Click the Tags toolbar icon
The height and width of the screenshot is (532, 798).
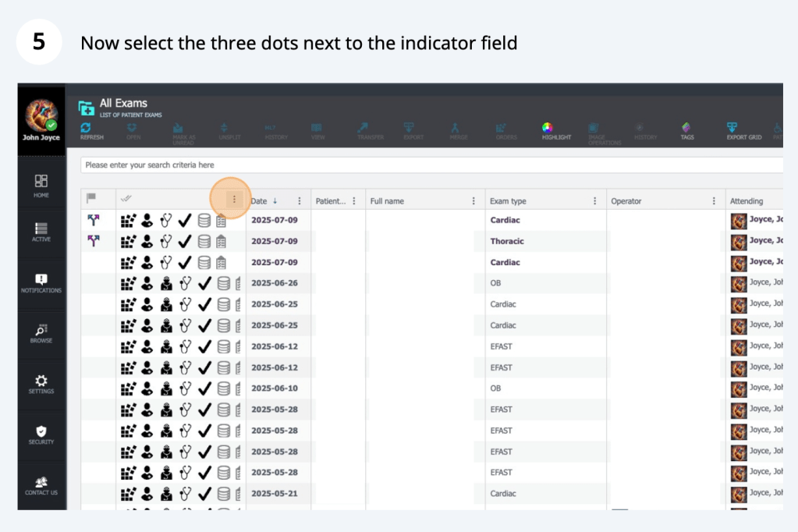tap(686, 129)
